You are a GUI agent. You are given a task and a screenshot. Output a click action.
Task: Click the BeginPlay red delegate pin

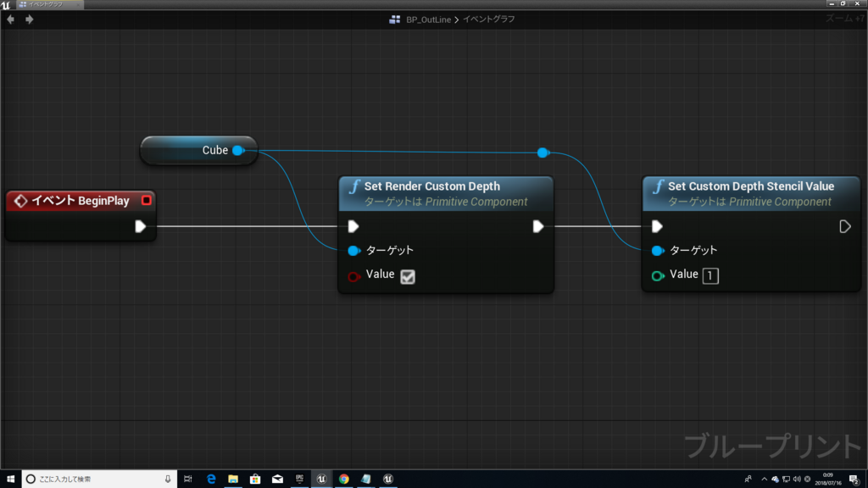146,200
